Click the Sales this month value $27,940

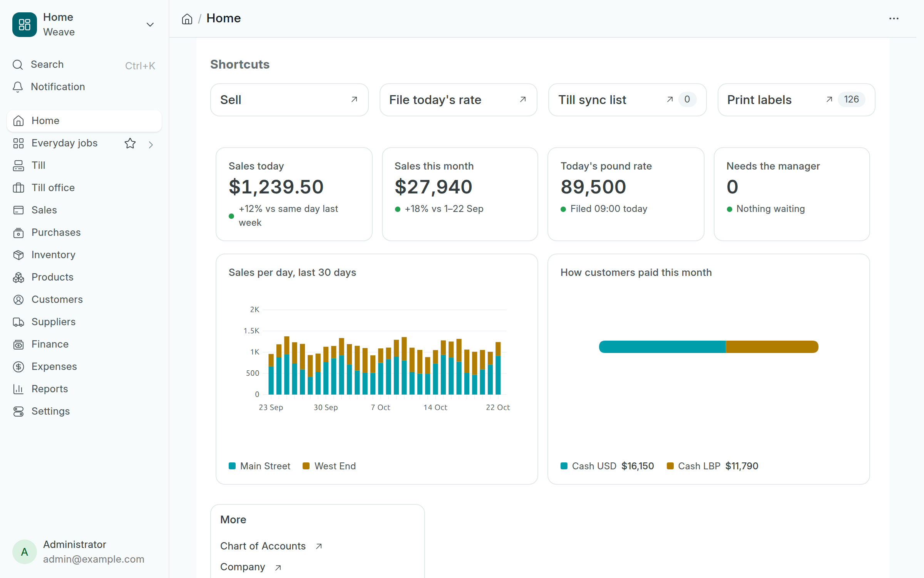(434, 187)
